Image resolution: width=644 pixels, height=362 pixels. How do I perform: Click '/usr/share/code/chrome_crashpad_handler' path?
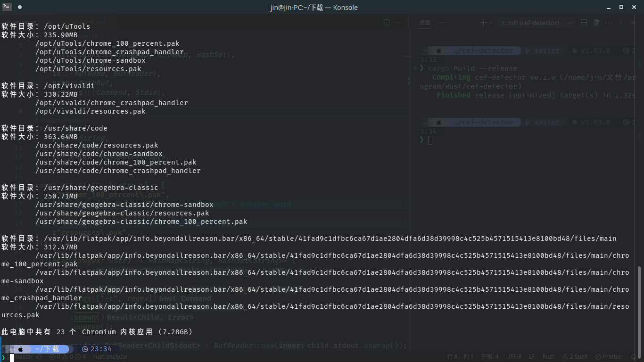pos(118,171)
